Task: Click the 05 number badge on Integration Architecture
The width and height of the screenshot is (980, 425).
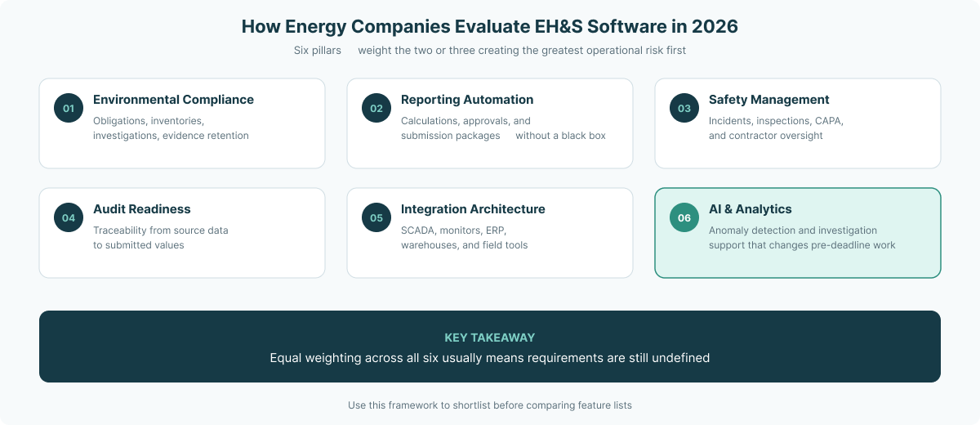Action: pos(376,217)
